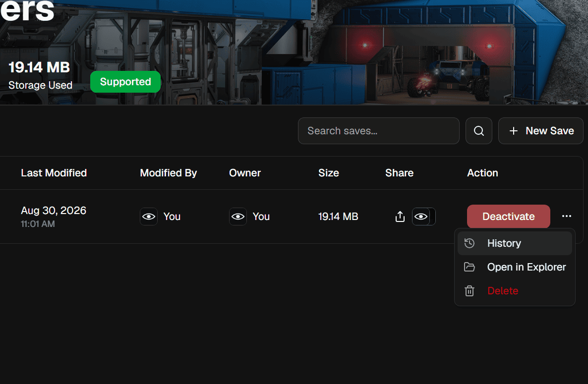Click the 11:01 AM time text
The image size is (588, 384).
click(38, 224)
